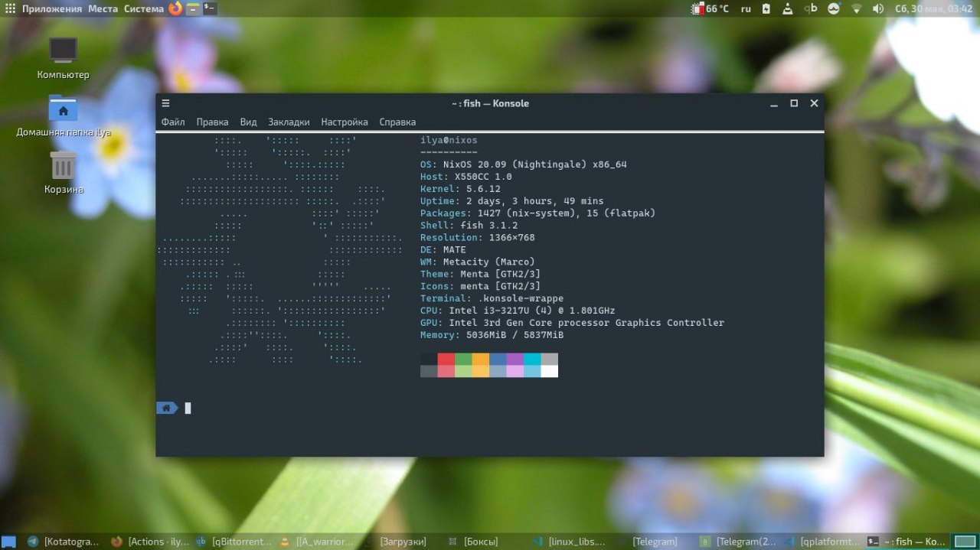Click the Konsole title bar text
Screen dimensions: 980x550
pyautogui.click(x=490, y=103)
